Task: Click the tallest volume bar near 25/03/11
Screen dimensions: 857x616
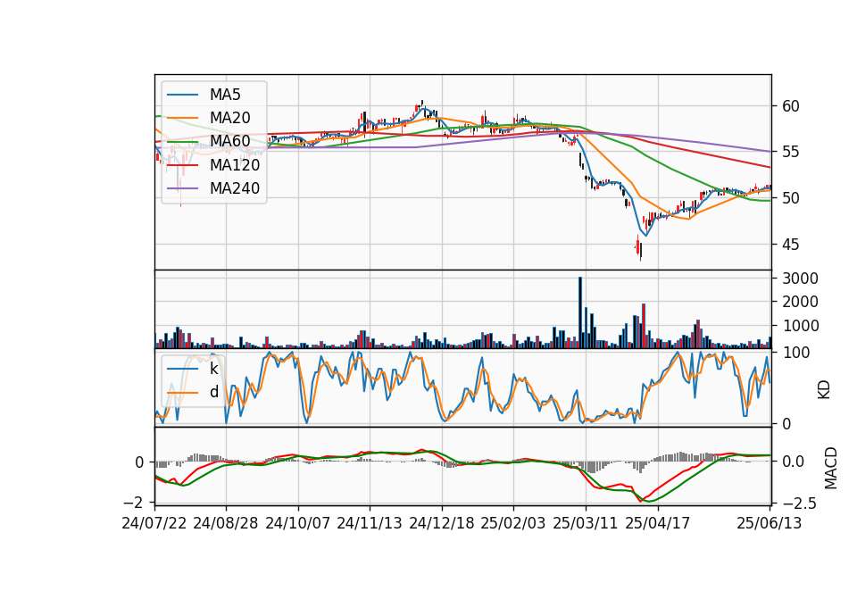Action: 580,312
